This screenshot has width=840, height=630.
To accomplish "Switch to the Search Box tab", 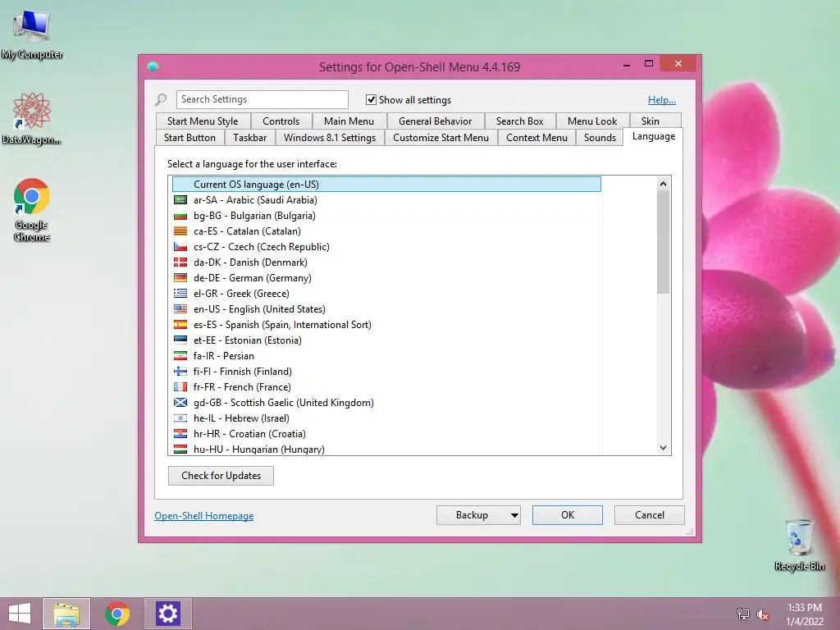I will (x=519, y=121).
